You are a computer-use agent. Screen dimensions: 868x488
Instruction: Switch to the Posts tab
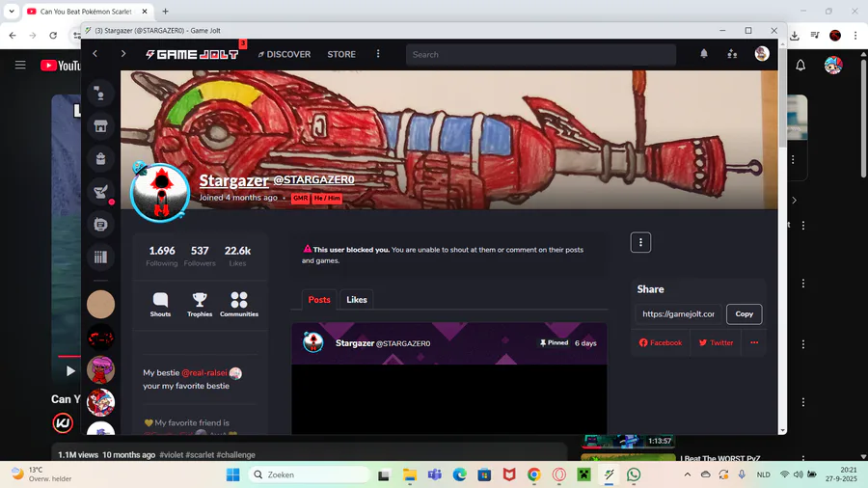319,299
